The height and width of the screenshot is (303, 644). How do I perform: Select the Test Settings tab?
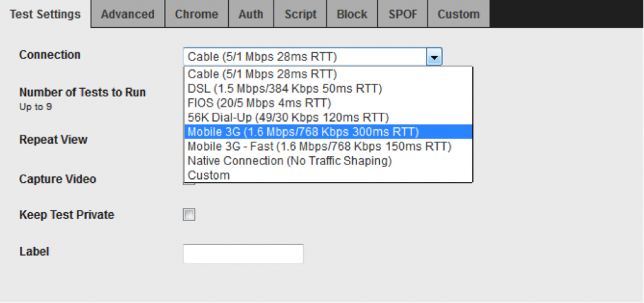point(45,14)
